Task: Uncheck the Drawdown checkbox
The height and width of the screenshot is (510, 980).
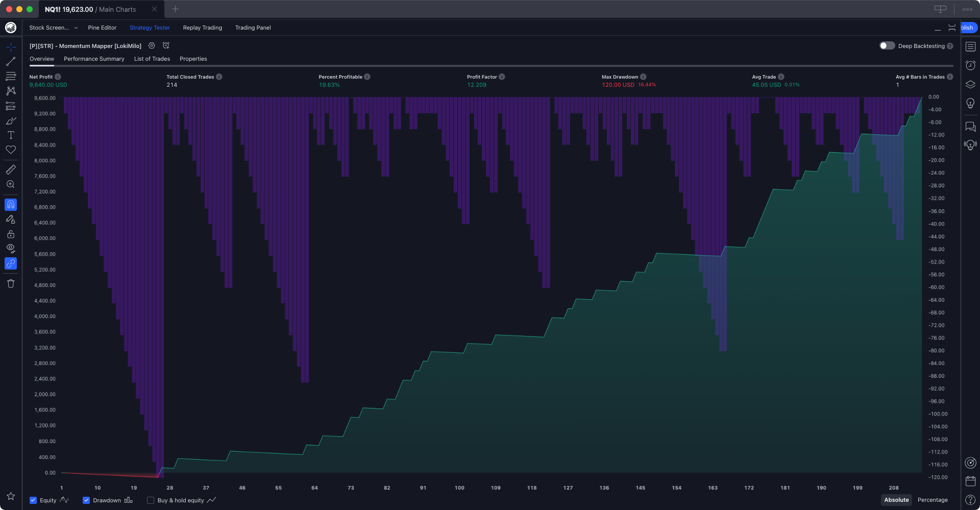Action: coord(86,500)
